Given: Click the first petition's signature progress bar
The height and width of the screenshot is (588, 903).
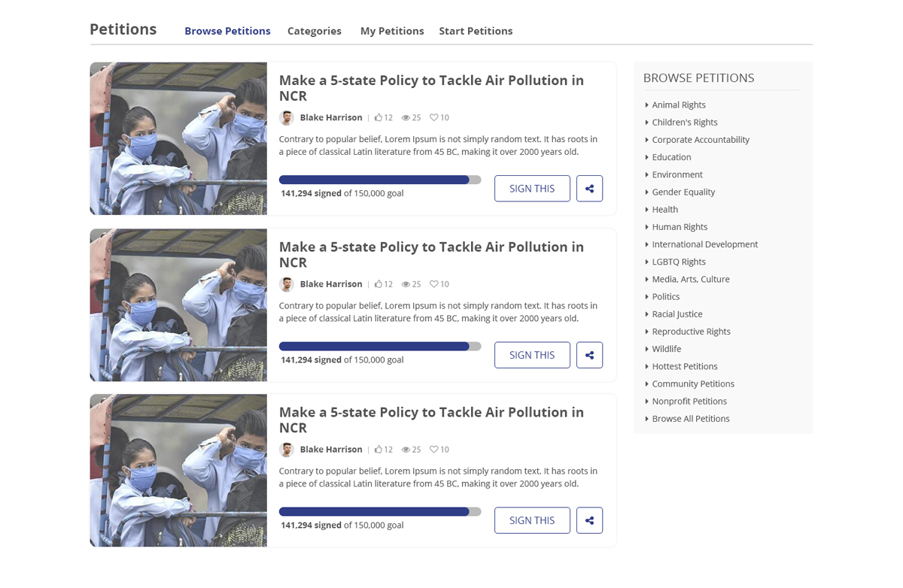Looking at the screenshot, I should (379, 180).
